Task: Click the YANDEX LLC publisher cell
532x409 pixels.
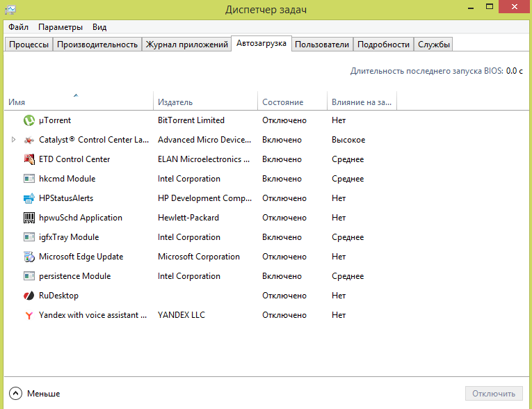Action: point(182,315)
